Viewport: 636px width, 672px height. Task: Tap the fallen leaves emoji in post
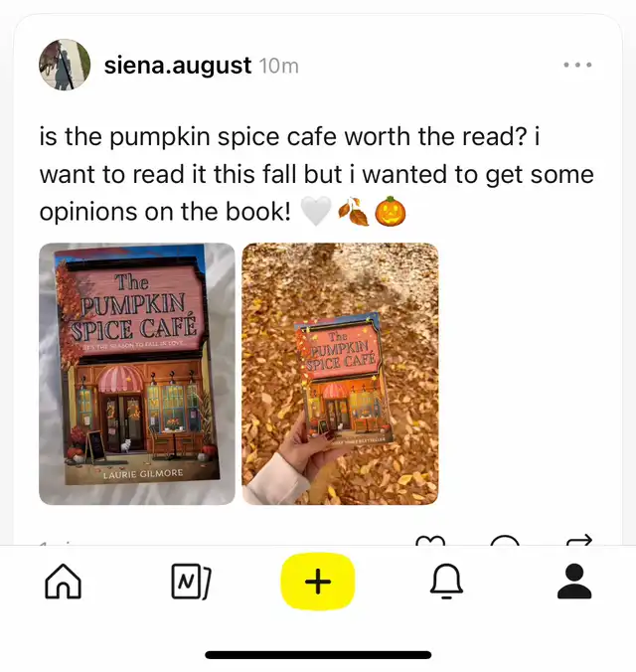click(353, 212)
